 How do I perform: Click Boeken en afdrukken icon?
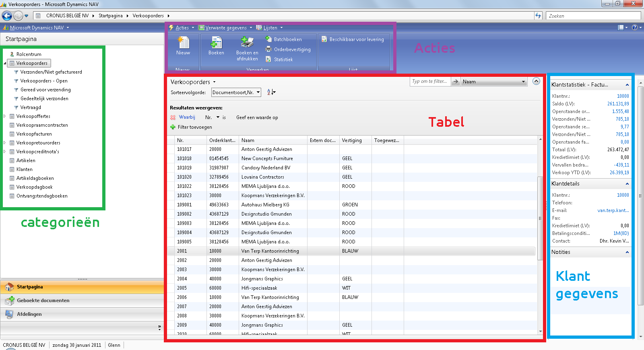pyautogui.click(x=247, y=42)
